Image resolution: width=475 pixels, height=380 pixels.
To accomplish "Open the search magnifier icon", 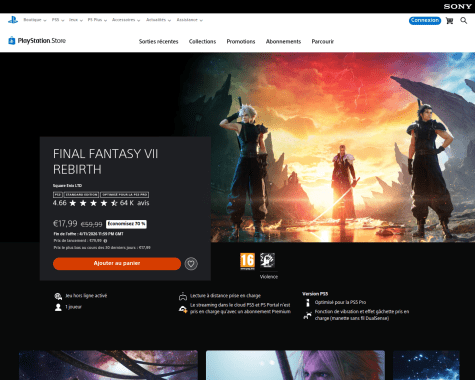I will (464, 21).
